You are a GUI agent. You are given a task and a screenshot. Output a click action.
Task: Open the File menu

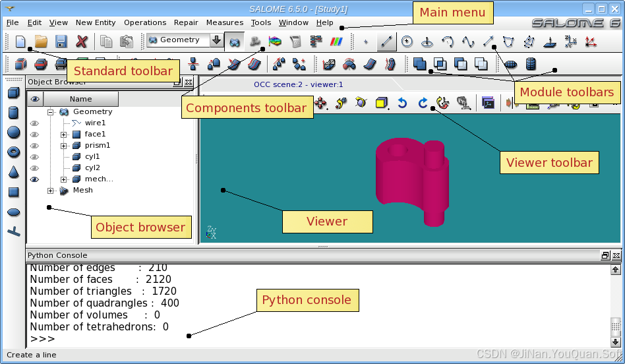(x=13, y=22)
